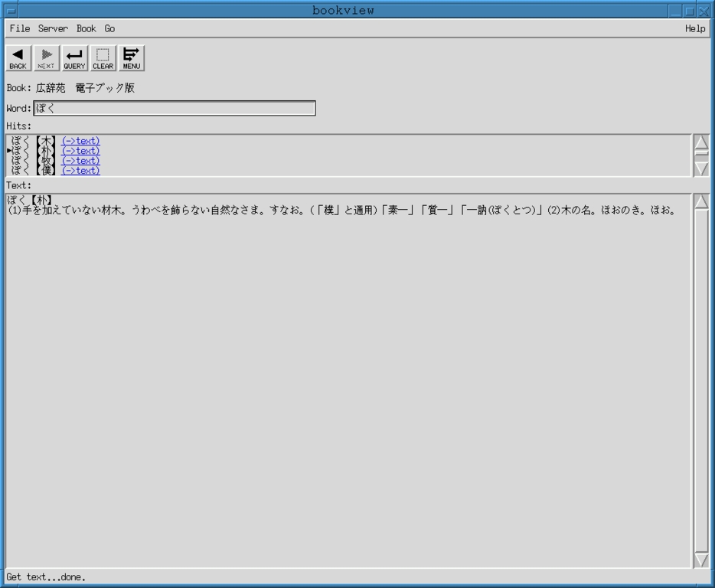Maximize the bookview window

(x=690, y=11)
